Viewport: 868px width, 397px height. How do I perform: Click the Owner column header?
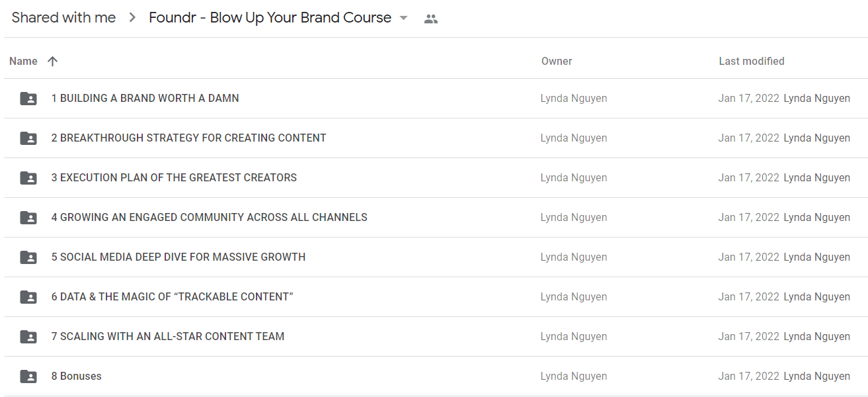557,61
